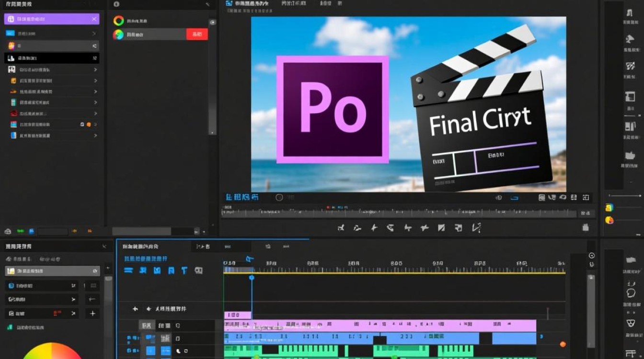Image resolution: width=644 pixels, height=359 pixels.
Task: Click the blue playhead on the timeline
Action: [252, 278]
